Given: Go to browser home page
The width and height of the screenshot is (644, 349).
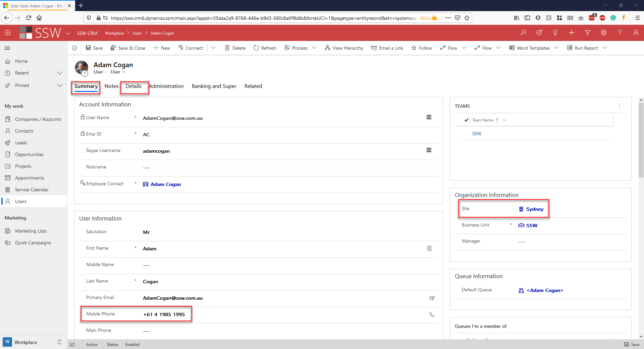Looking at the screenshot, I should tap(39, 18).
